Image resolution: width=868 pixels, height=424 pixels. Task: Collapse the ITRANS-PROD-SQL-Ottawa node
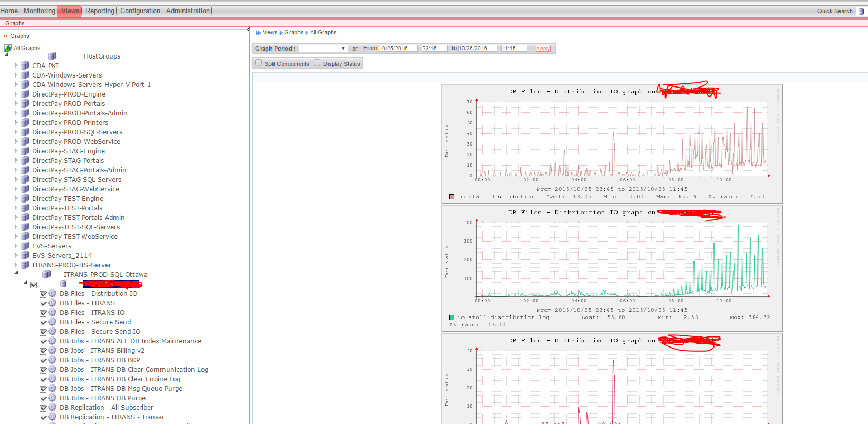16,273
